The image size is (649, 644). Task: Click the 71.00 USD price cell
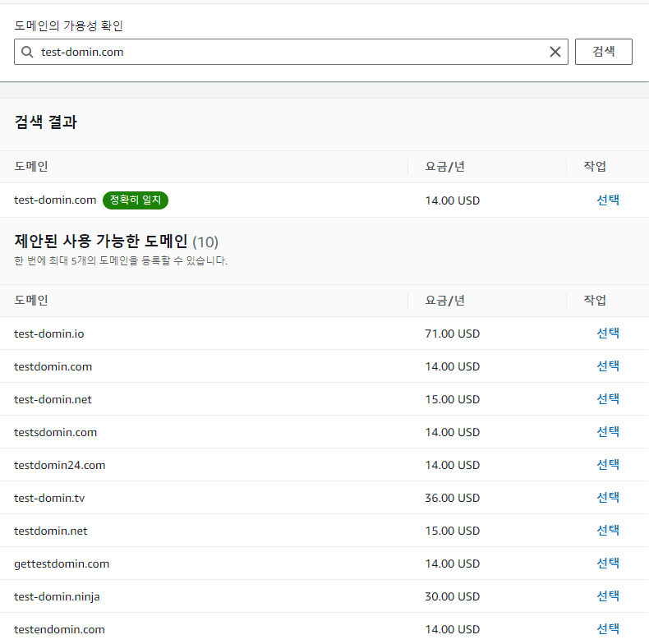[x=453, y=333]
